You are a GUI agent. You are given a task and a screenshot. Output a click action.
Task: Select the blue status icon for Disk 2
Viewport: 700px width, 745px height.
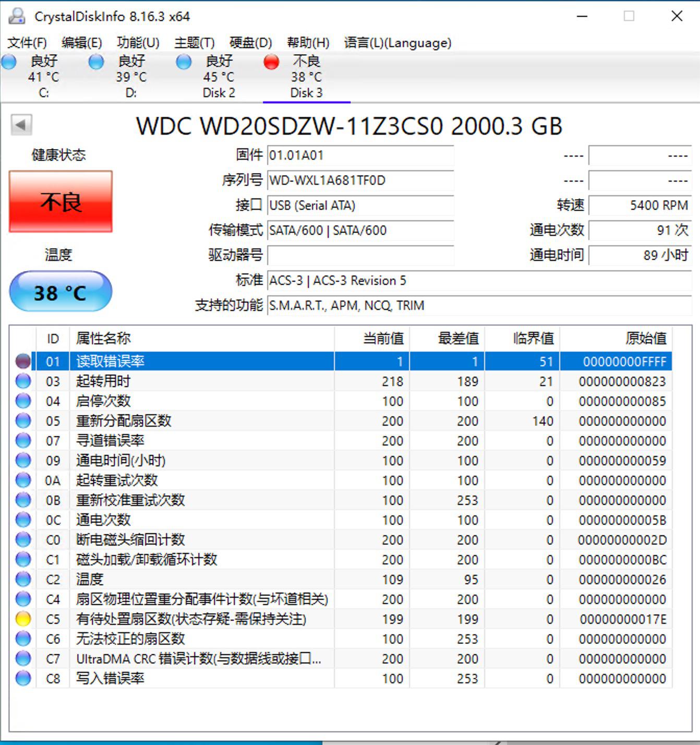point(184,62)
